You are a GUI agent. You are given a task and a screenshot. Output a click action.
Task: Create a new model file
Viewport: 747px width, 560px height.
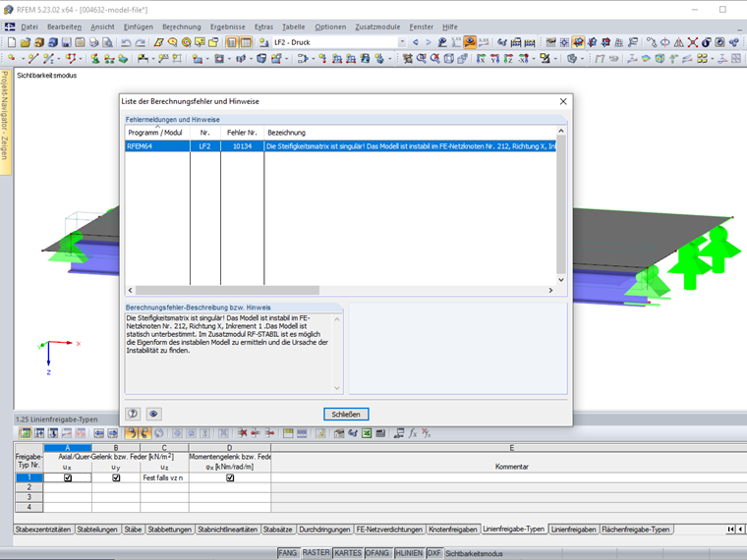click(x=12, y=42)
